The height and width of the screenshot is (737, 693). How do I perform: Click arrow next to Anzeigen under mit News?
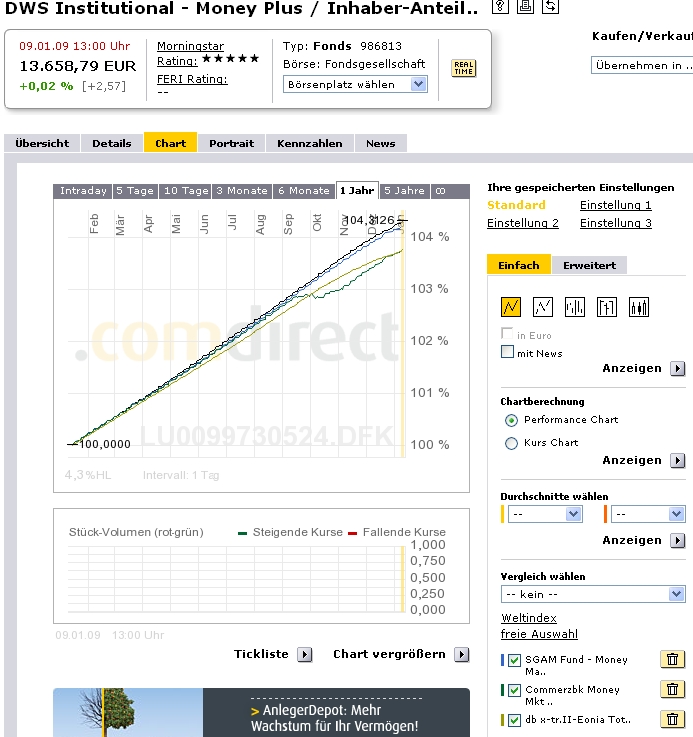pos(677,368)
